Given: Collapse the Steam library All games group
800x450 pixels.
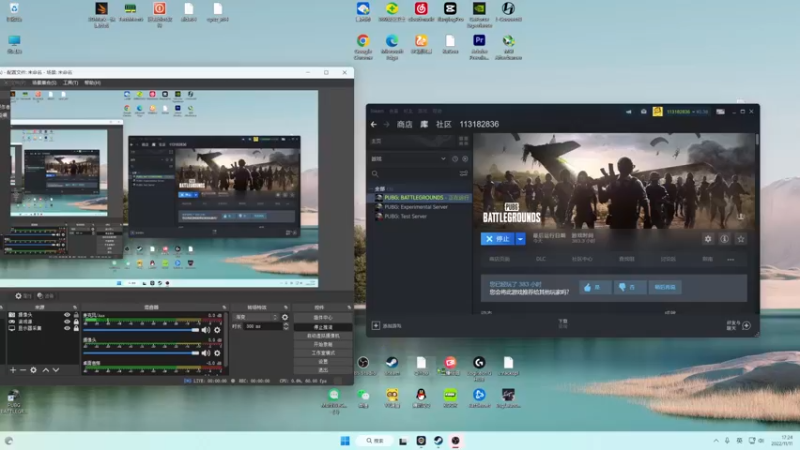Looking at the screenshot, I should coord(371,189).
